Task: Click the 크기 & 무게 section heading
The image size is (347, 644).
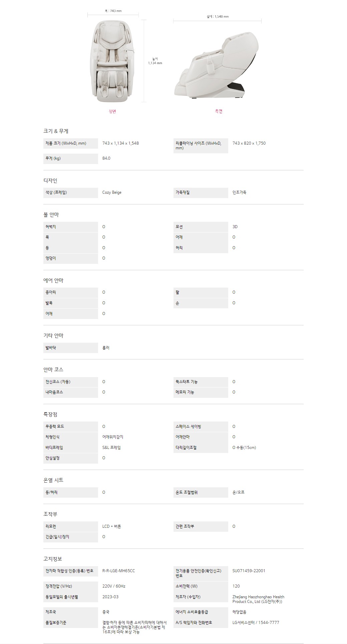Action: [x=56, y=131]
